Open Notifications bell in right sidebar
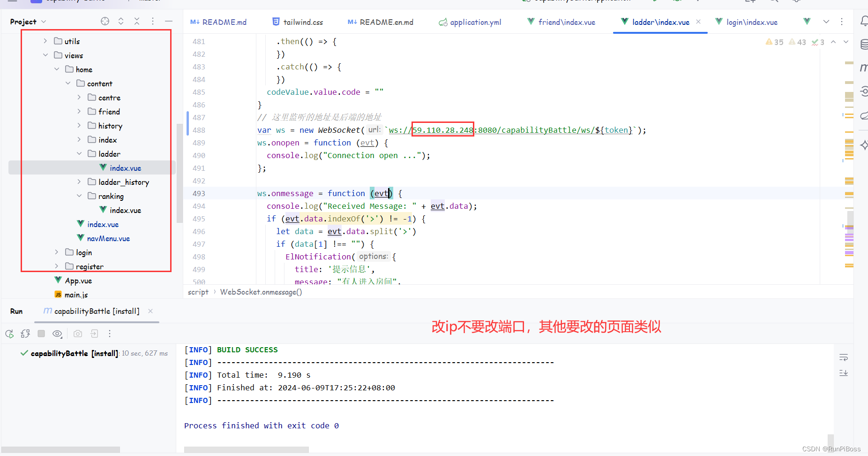Image resolution: width=868 pixels, height=456 pixels. (864, 21)
